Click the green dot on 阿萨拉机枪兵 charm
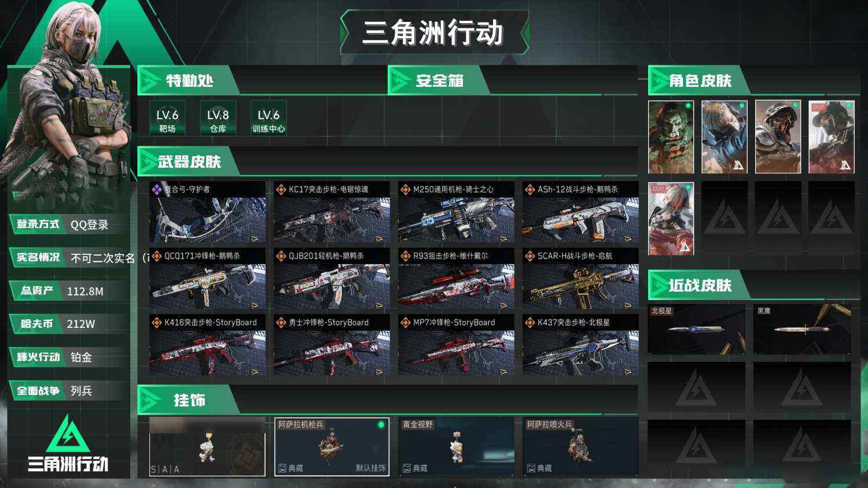The height and width of the screenshot is (488, 868). (x=381, y=425)
